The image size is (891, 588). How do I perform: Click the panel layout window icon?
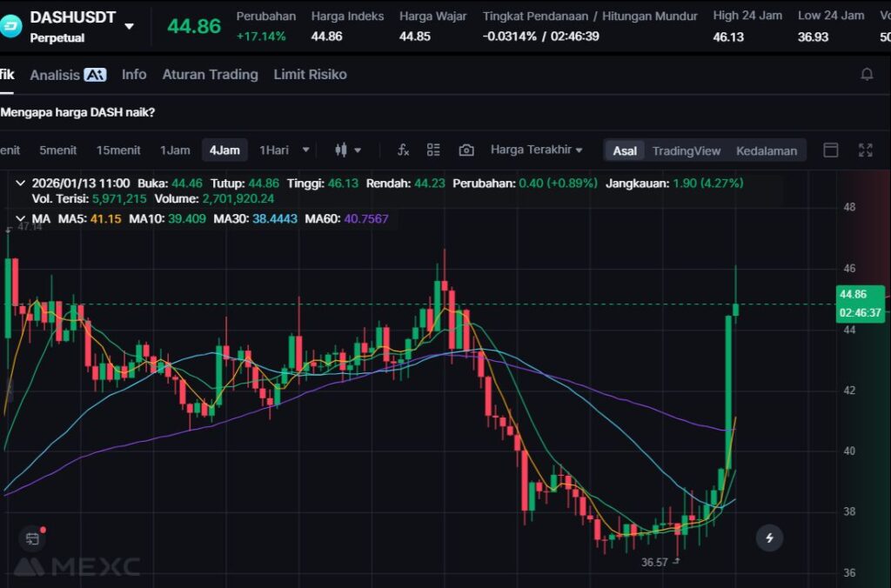831,150
